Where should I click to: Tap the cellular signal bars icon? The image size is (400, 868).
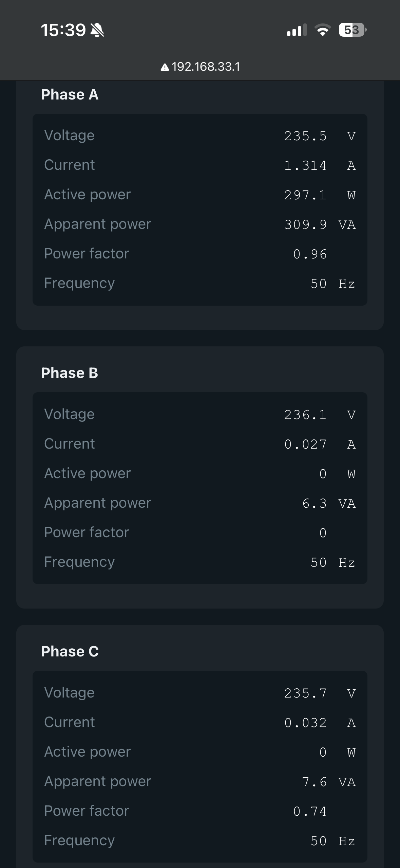coord(296,30)
